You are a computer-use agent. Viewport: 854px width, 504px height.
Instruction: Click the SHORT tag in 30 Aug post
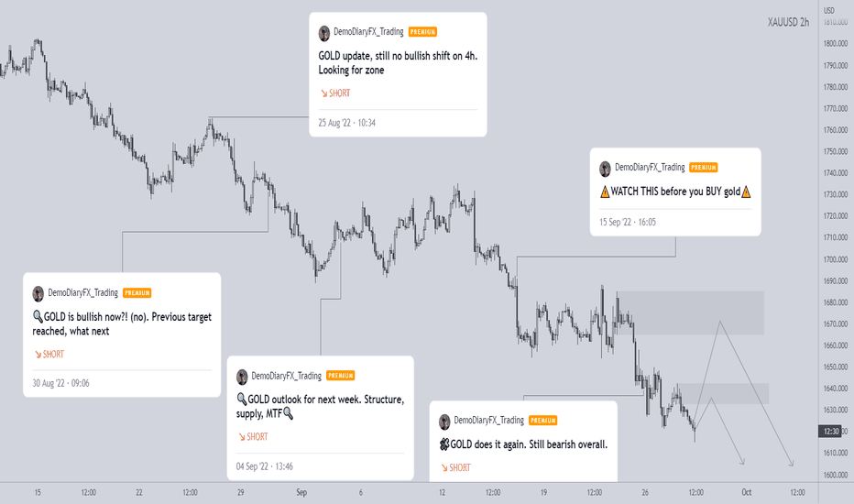pyautogui.click(x=49, y=354)
